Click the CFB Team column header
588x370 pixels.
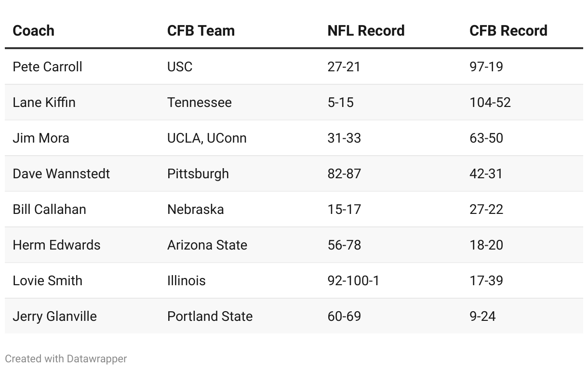[200, 31]
